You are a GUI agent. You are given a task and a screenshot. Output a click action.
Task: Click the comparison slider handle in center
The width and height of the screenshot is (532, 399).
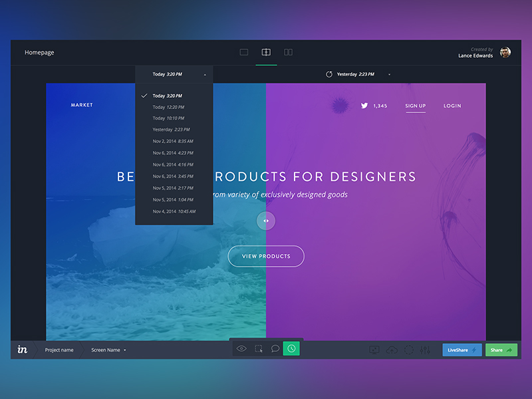[x=266, y=221]
